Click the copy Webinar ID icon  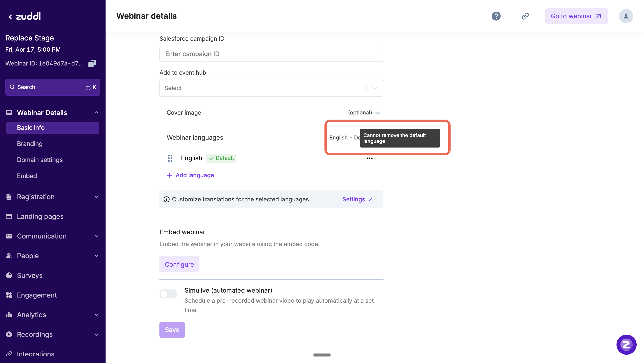click(92, 63)
